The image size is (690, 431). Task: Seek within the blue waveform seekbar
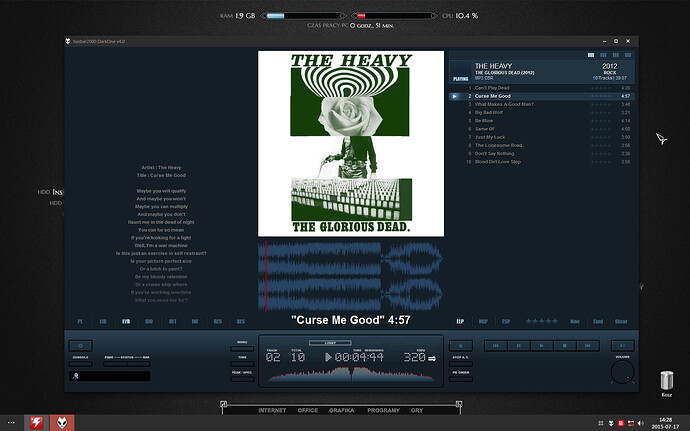pos(350,276)
